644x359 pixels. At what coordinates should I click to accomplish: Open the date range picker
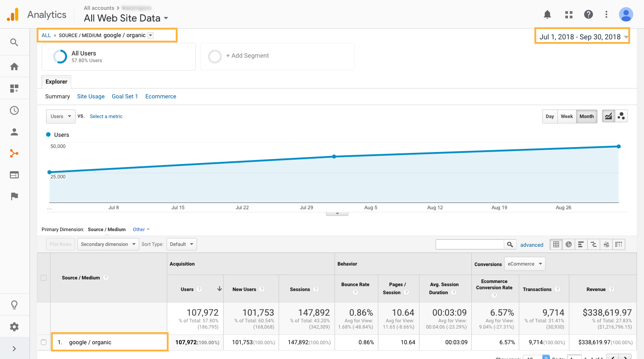[x=582, y=37]
